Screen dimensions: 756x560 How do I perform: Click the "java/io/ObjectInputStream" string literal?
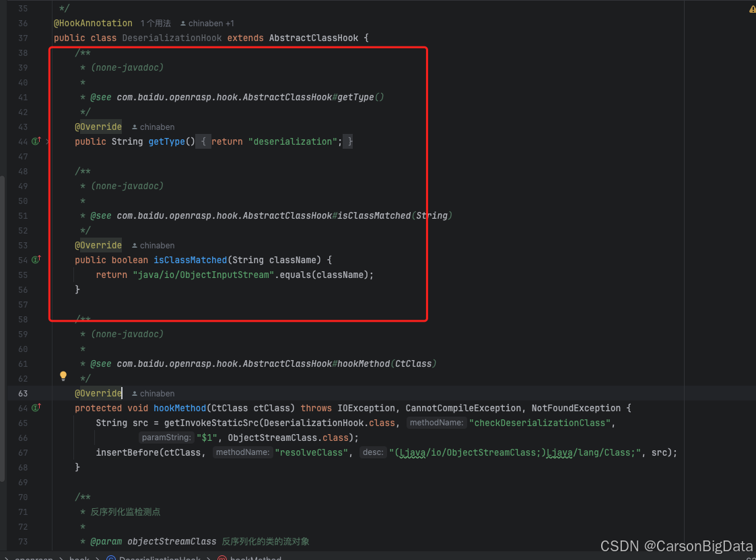(x=203, y=275)
